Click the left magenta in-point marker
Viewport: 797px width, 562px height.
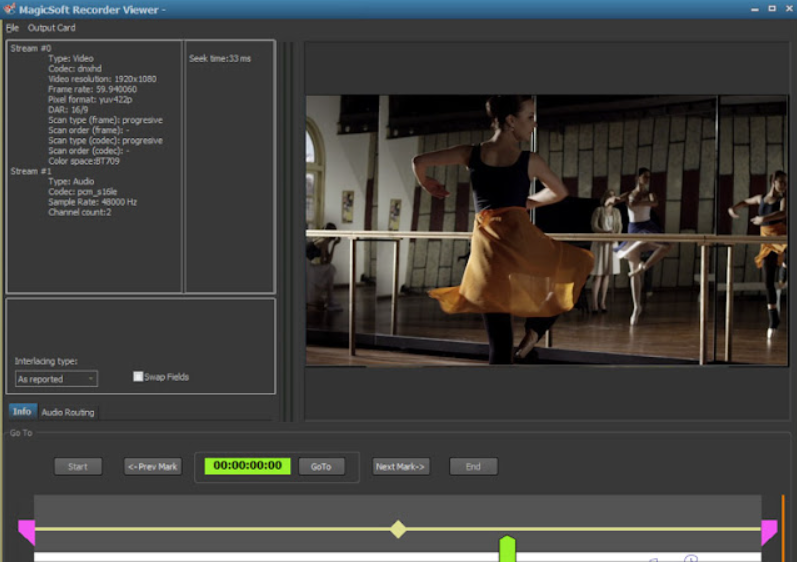click(26, 532)
